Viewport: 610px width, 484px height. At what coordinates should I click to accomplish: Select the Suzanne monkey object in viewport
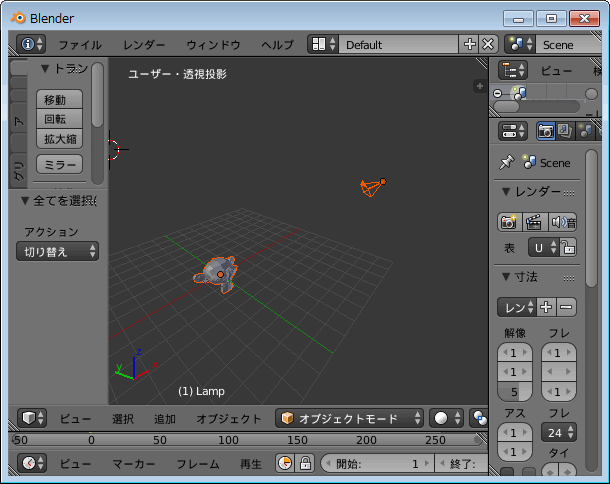coord(217,273)
